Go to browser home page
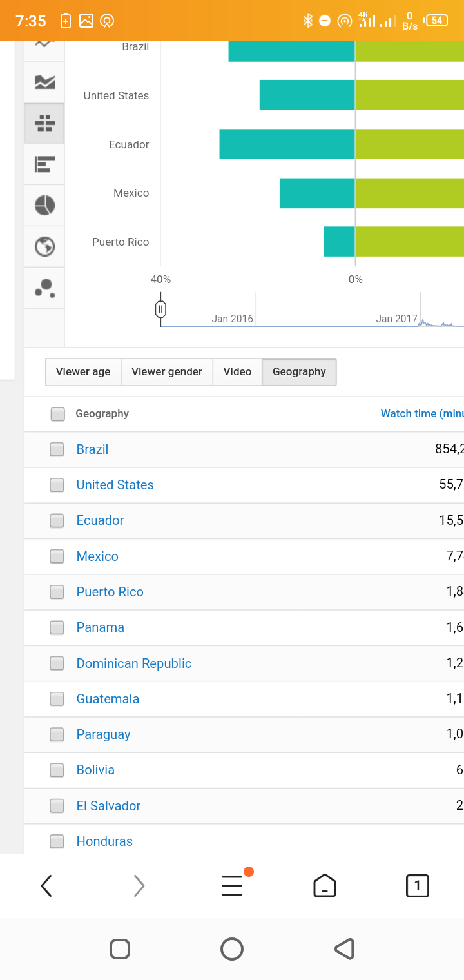The height and width of the screenshot is (980, 464). 325,886
